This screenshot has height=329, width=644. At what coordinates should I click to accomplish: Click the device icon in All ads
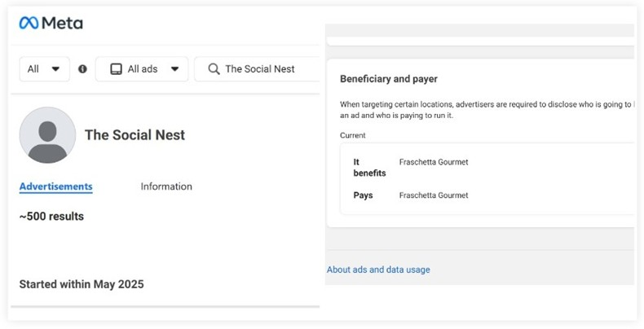coord(116,69)
